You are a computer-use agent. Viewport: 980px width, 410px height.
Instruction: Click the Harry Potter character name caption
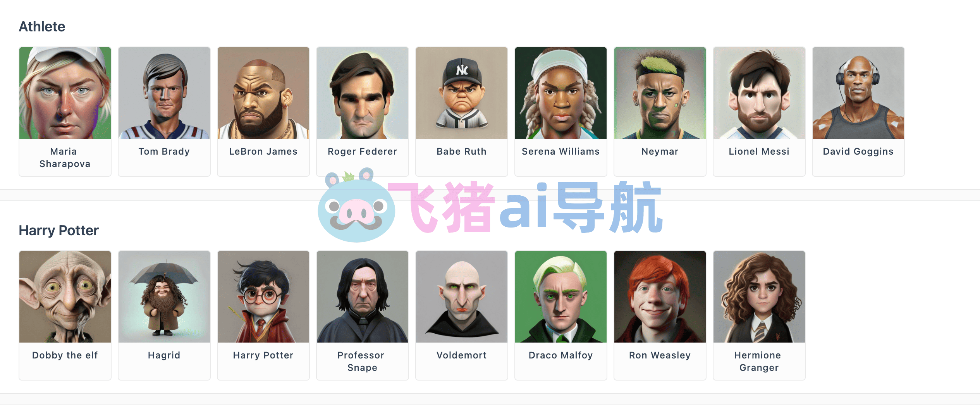[263, 355]
